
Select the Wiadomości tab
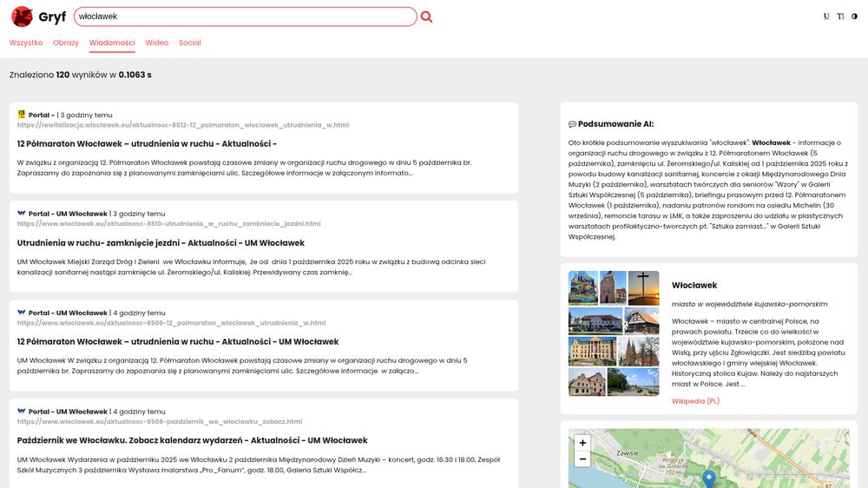(112, 43)
